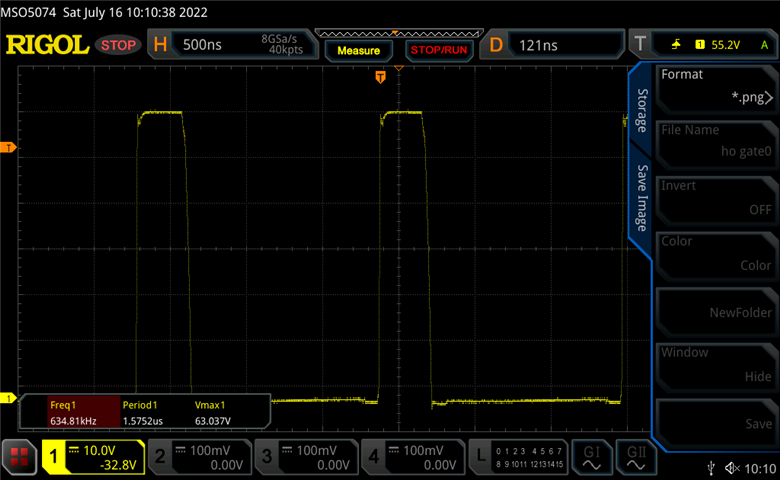Click the orange T trigger position marker
This screenshot has height=480, width=780.
[x=381, y=77]
